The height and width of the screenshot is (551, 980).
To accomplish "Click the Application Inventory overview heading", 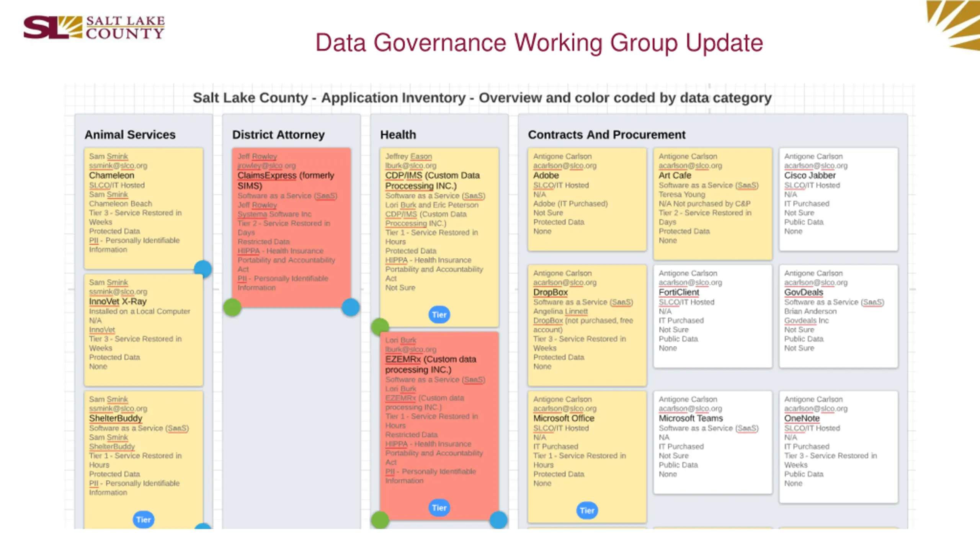I will pyautogui.click(x=482, y=98).
